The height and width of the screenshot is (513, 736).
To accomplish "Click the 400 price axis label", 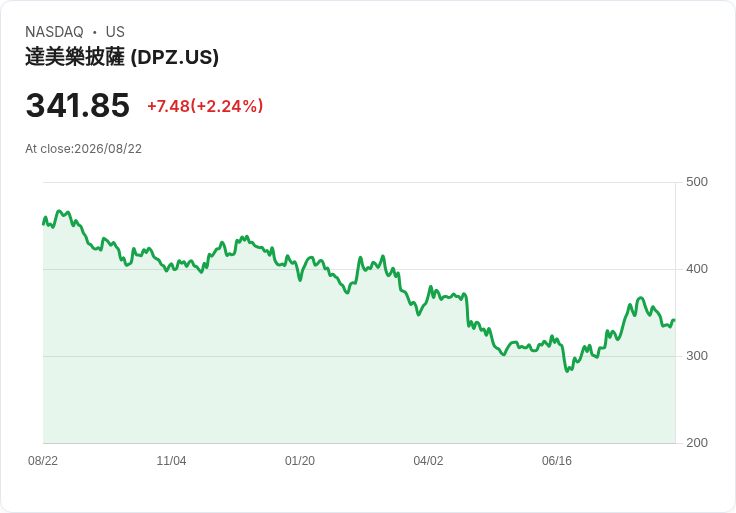I will tap(697, 269).
